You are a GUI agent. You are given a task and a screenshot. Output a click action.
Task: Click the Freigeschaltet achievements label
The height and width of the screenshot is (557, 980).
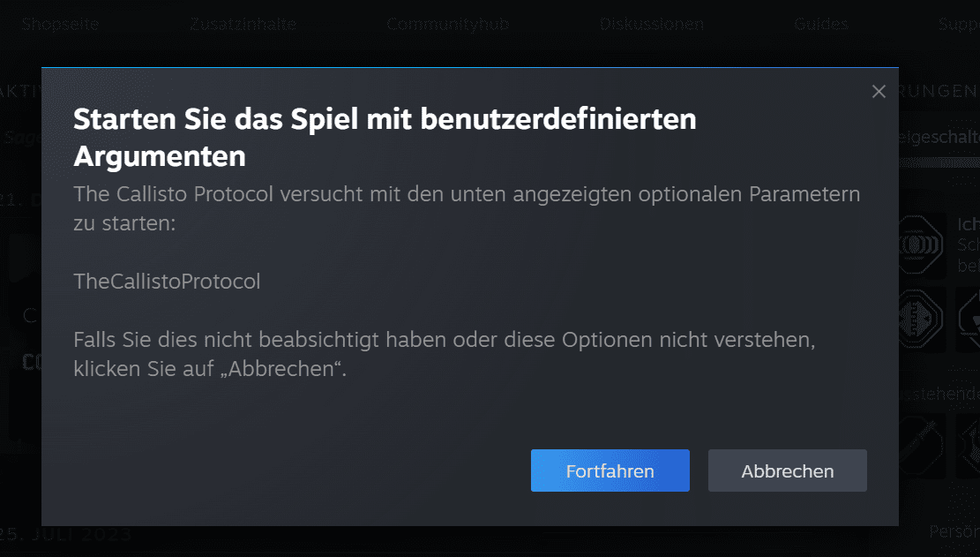(x=939, y=137)
